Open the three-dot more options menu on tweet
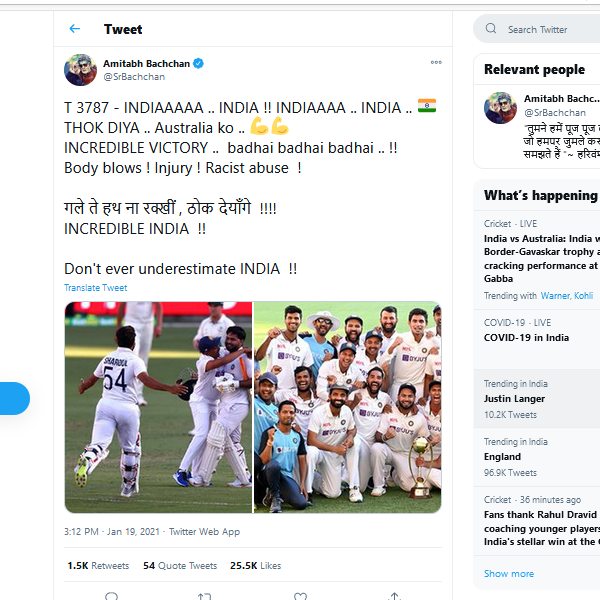 pyautogui.click(x=436, y=62)
